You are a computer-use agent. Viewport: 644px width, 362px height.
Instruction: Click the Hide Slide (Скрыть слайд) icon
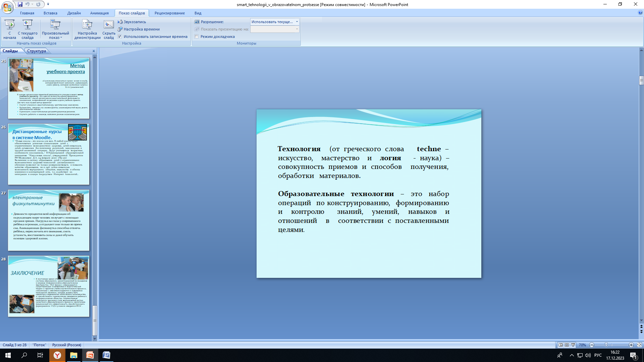click(x=109, y=25)
